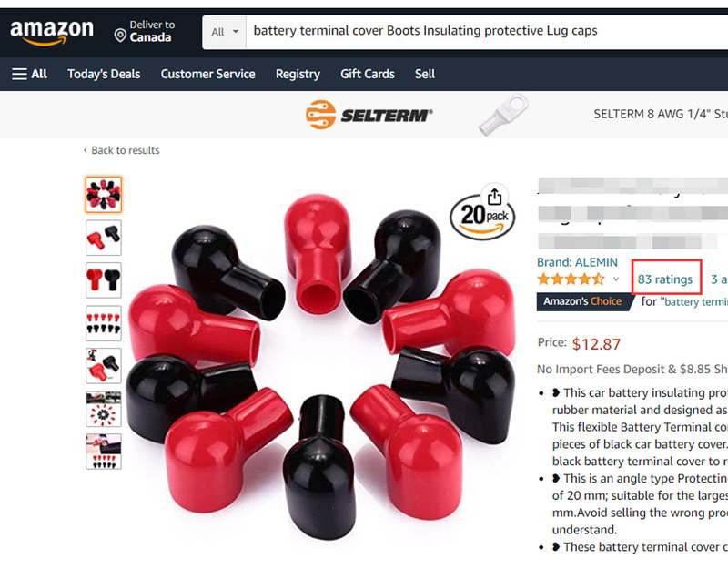Go Back to results
Image resolution: width=728 pixels, height=569 pixels.
click(121, 150)
